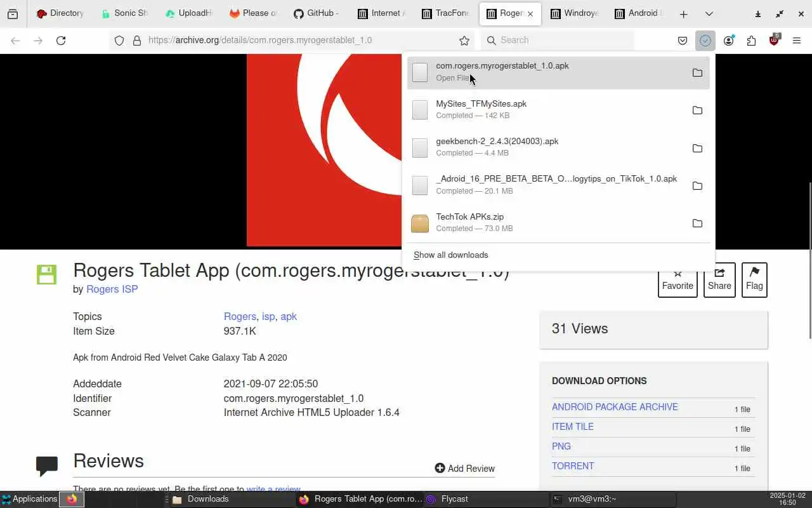Open Firefox View button in tab bar

click(x=12, y=13)
